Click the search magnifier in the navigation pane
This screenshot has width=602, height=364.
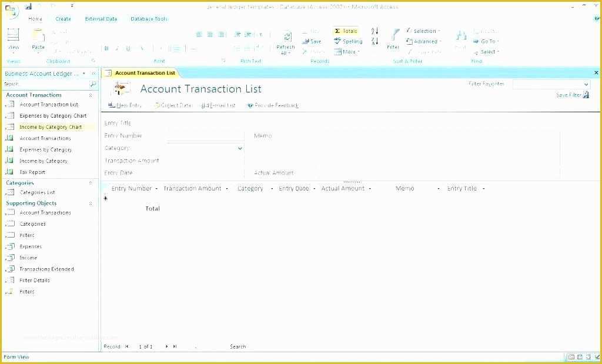point(92,84)
